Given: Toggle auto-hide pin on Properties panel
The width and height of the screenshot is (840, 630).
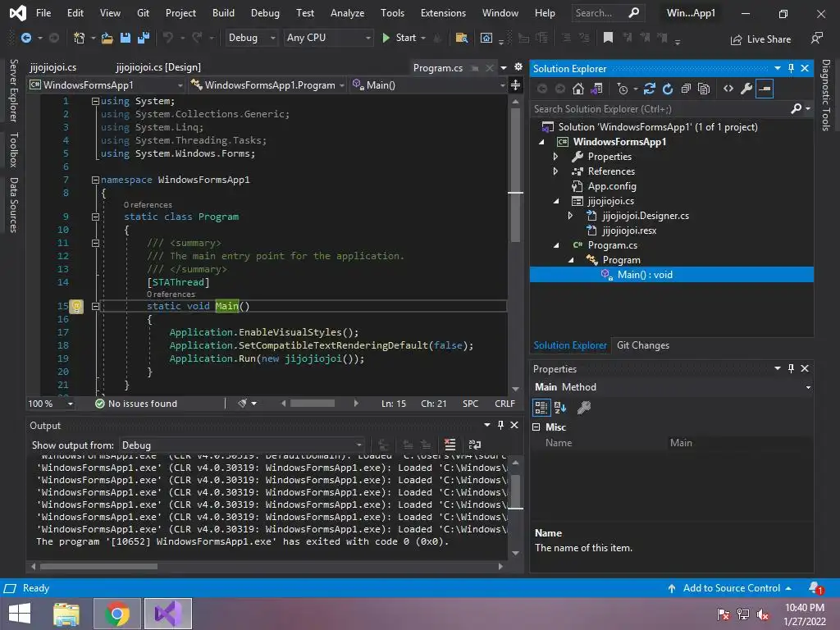Looking at the screenshot, I should (792, 368).
